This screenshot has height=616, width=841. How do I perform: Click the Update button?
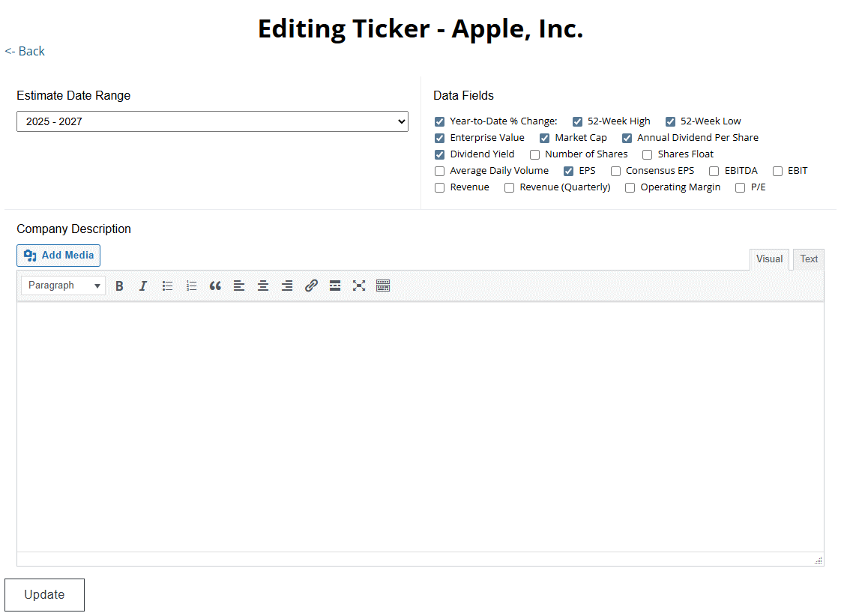(x=44, y=594)
